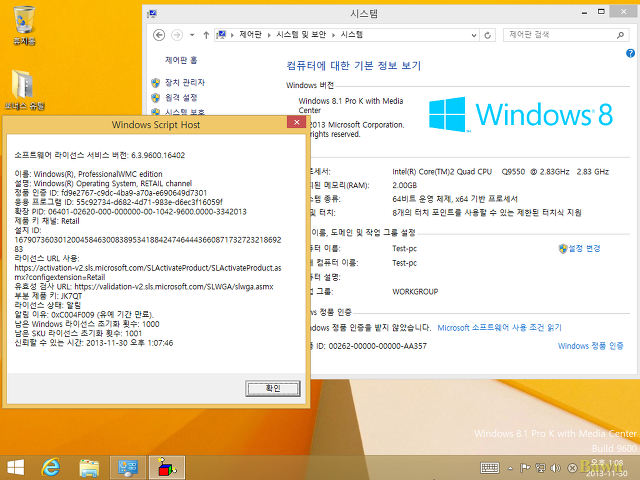The image size is (640, 480).
Task: Select the product ID '00262-00000-00000-AA357'
Action: pos(378,346)
